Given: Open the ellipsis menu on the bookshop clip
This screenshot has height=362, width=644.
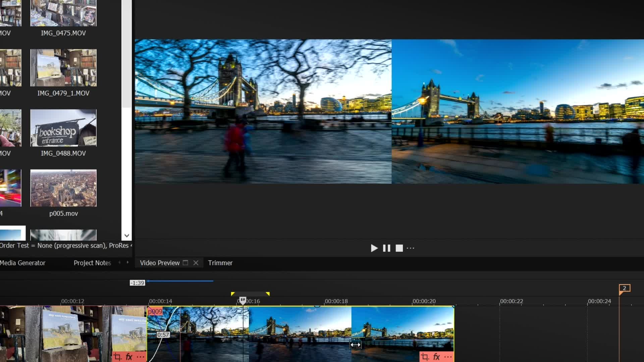Looking at the screenshot, I should click(x=141, y=357).
